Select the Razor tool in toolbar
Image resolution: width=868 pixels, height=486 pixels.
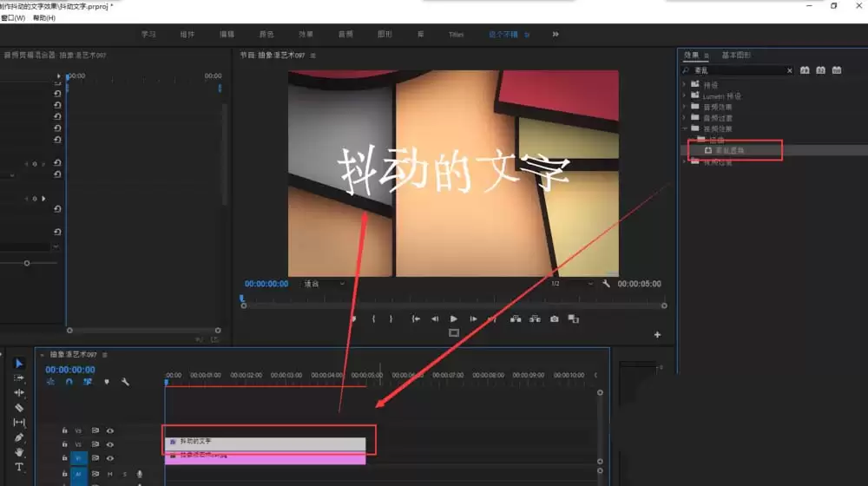pyautogui.click(x=19, y=407)
